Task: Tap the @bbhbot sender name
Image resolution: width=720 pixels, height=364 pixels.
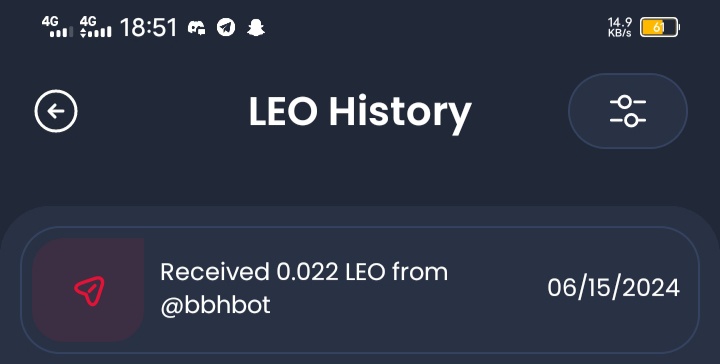Action: coord(215,305)
